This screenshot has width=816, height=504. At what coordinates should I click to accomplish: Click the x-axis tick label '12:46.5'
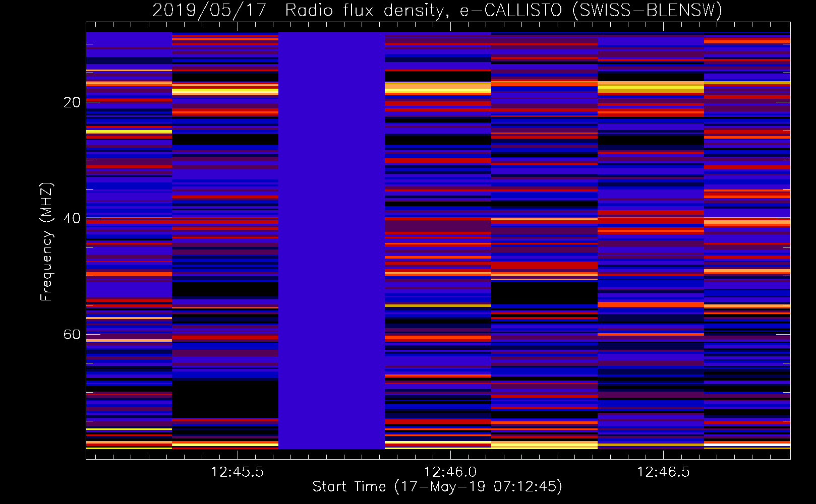point(664,472)
